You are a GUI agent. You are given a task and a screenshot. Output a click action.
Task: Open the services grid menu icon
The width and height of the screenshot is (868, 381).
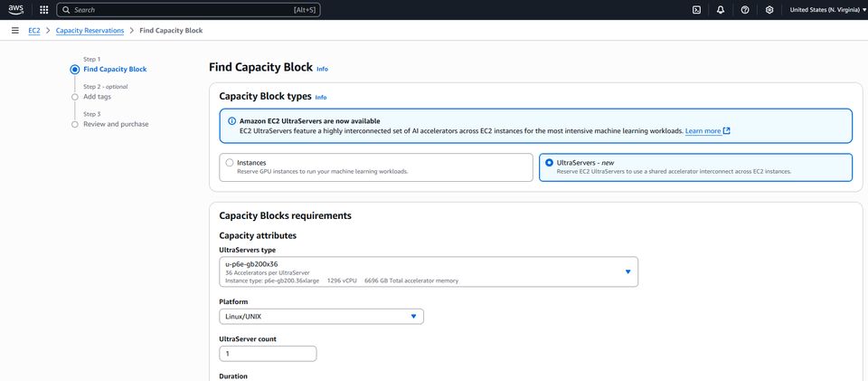[44, 10]
